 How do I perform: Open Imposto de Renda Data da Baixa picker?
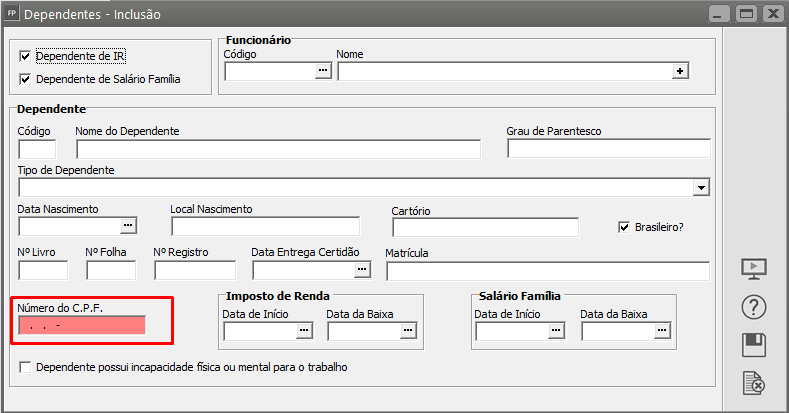point(408,331)
